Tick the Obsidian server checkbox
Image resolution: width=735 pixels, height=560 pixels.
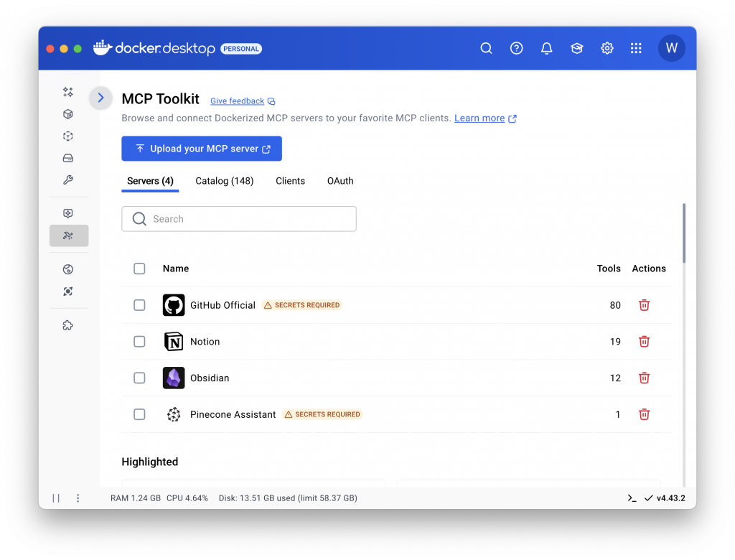[139, 378]
